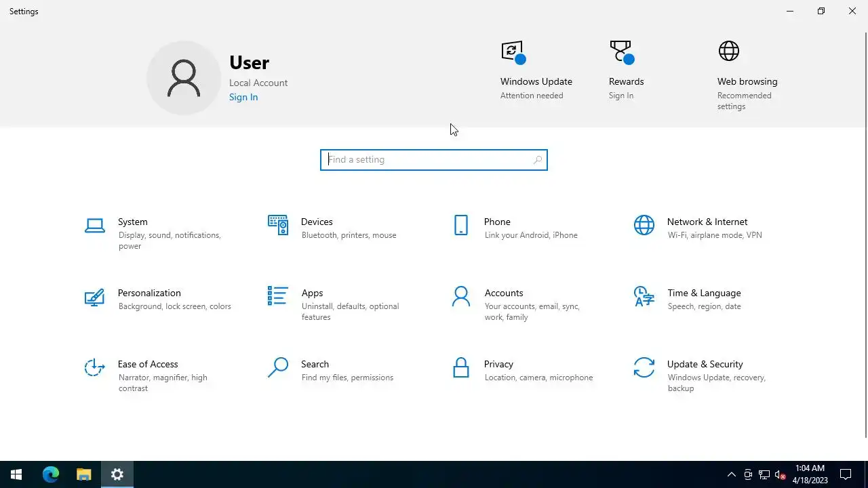868x488 pixels.
Task: Open the Network & Internet title
Action: [707, 222]
